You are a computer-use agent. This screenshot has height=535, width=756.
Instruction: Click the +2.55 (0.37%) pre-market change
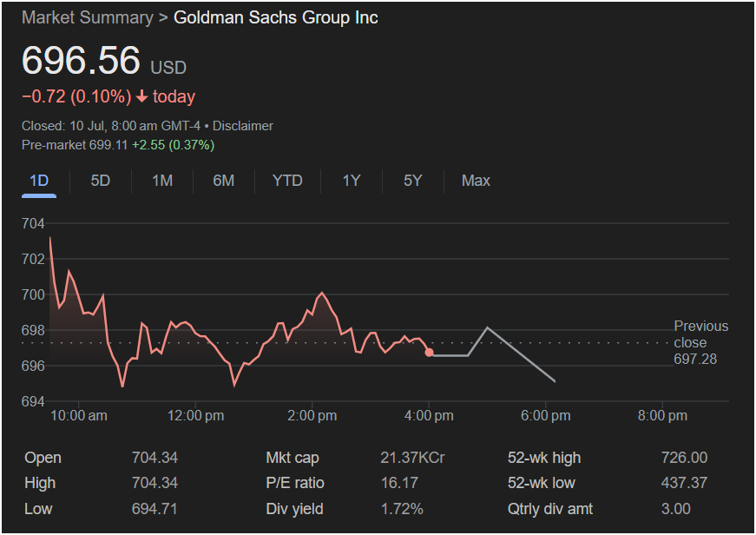tap(174, 145)
